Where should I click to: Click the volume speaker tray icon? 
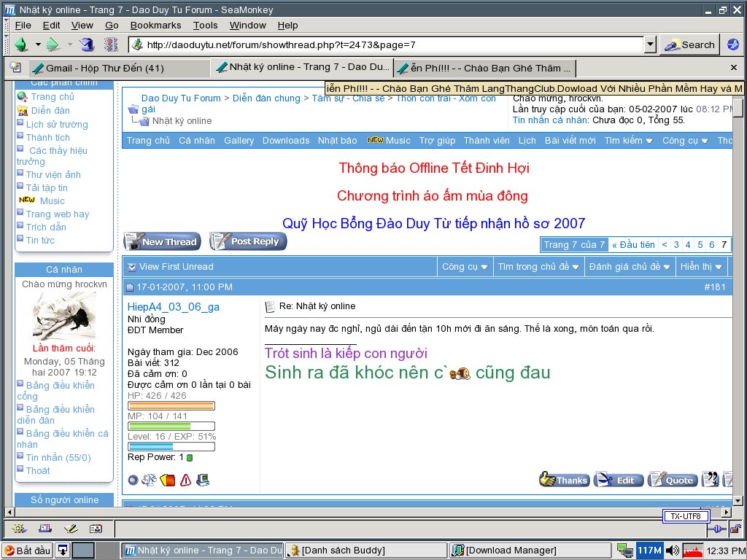point(672,551)
